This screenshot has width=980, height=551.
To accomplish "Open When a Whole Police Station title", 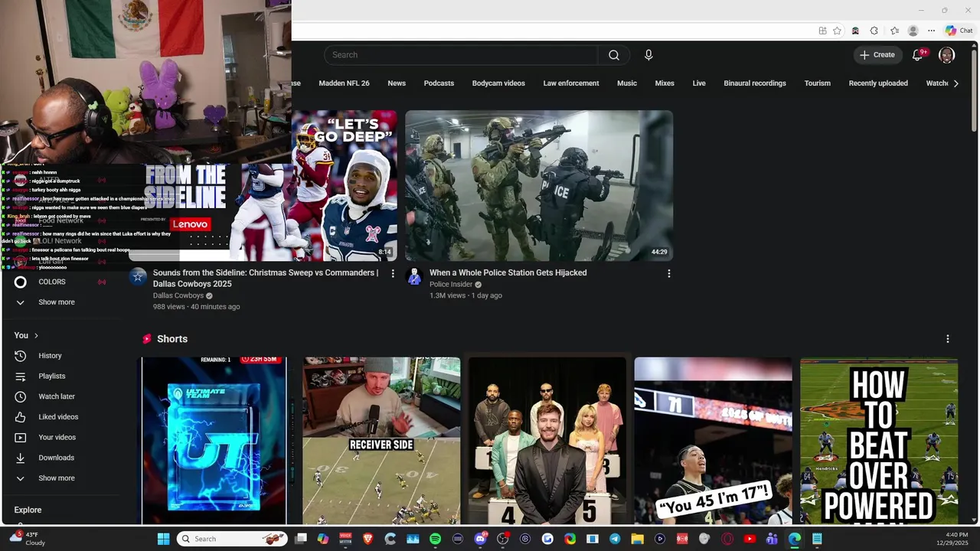I will (508, 272).
